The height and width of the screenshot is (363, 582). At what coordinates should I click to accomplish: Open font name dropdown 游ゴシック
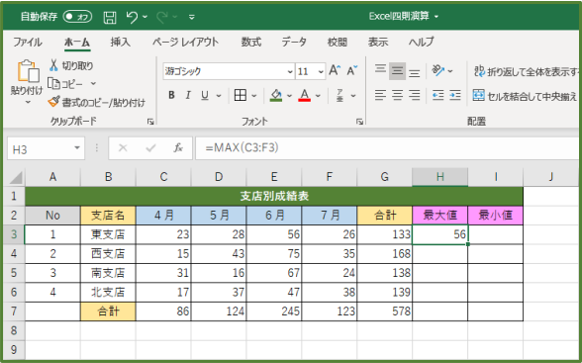click(x=290, y=71)
